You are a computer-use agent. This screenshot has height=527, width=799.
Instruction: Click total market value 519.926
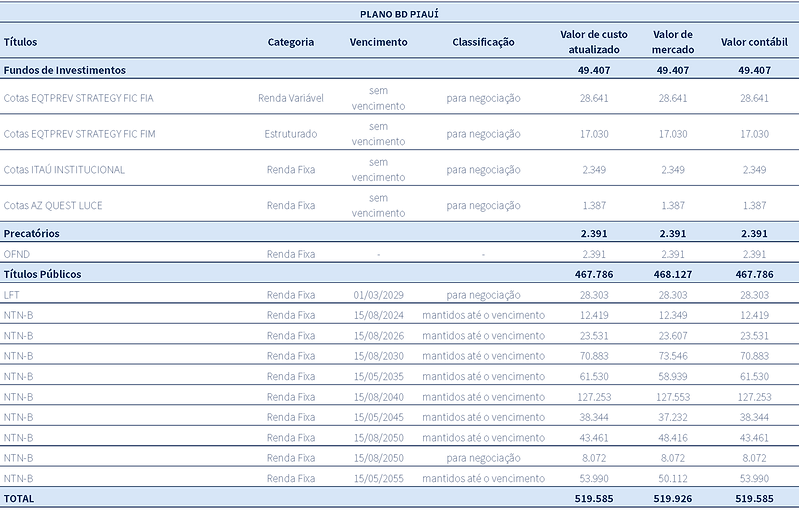click(x=673, y=498)
